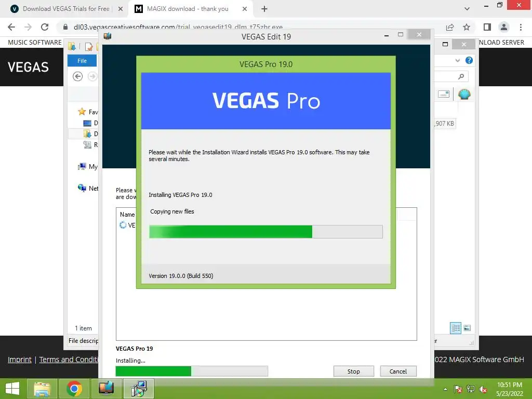532x399 pixels.
Task: Open Imprint link in page footer
Action: pos(20,360)
